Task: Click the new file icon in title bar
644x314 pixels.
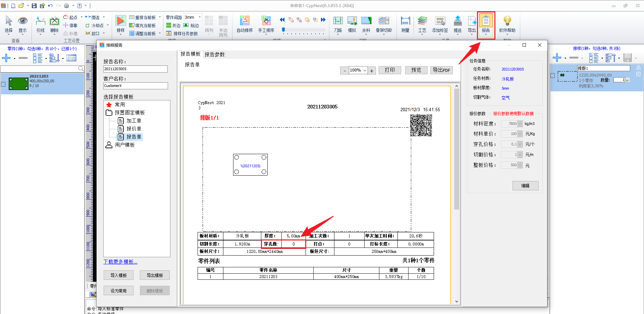Action: (x=13, y=6)
